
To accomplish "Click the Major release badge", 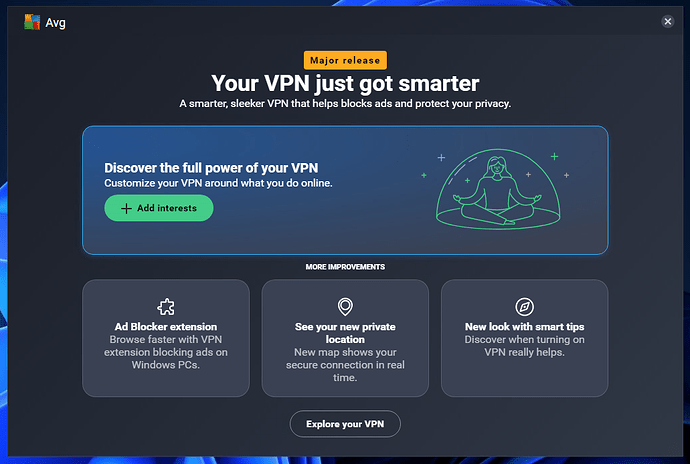I will point(345,60).
